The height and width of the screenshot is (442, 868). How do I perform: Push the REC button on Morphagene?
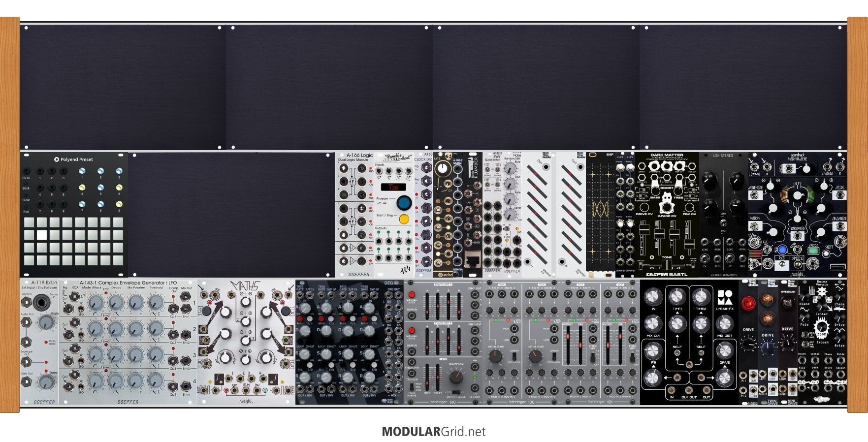pyautogui.click(x=782, y=264)
